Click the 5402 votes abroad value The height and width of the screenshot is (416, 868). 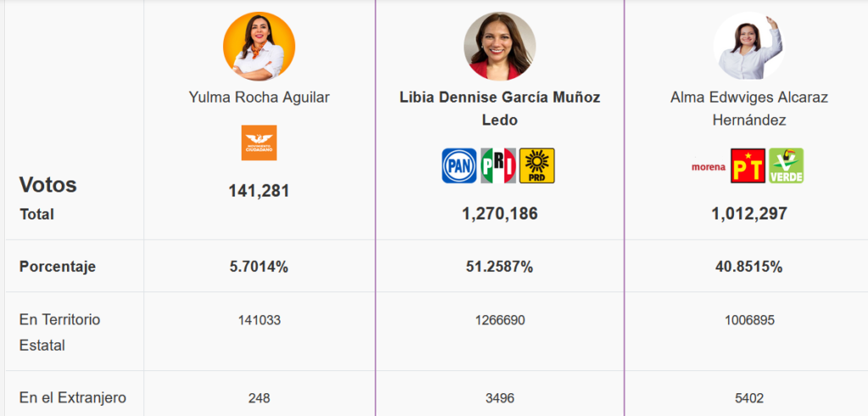tap(748, 397)
